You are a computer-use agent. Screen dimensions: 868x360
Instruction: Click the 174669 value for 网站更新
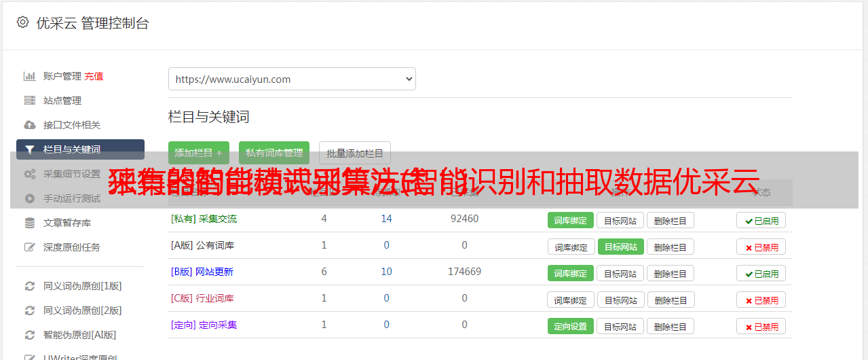pyautogui.click(x=464, y=272)
